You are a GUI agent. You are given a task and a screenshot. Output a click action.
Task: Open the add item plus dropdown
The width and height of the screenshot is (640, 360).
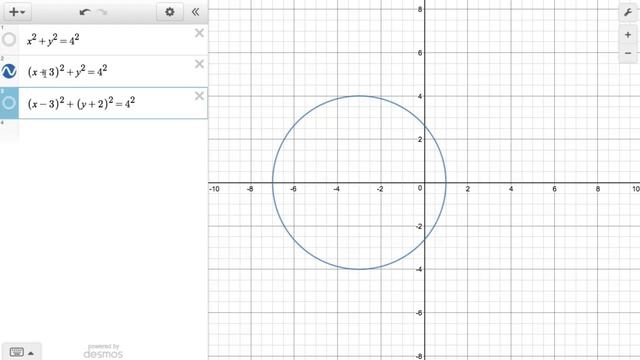[18, 12]
